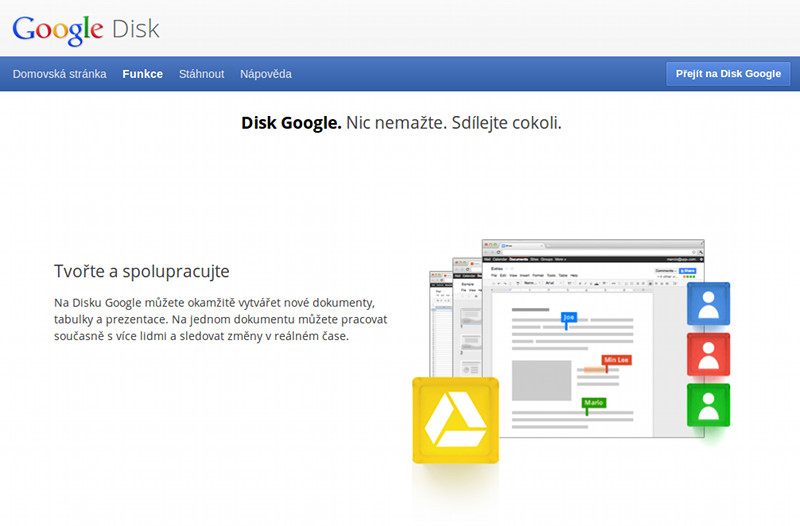This screenshot has width=800, height=526.
Task: Click the Tvořte a spolupracujte heading
Action: click(x=142, y=271)
